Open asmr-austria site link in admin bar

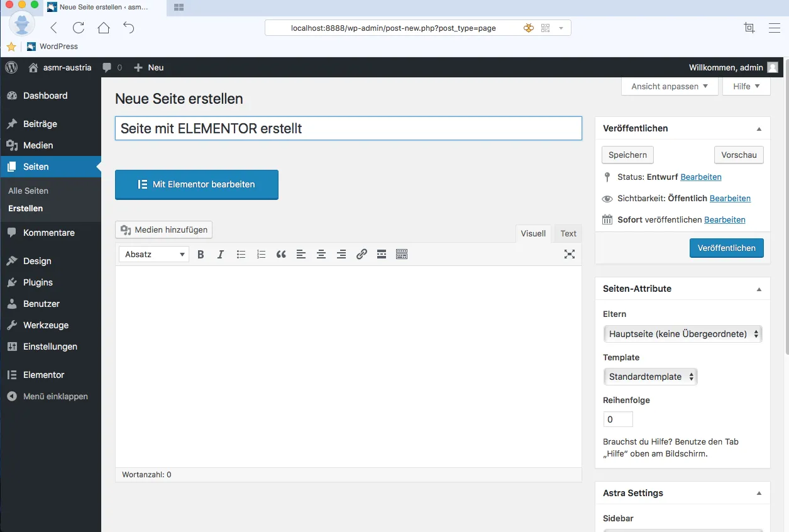coord(60,67)
